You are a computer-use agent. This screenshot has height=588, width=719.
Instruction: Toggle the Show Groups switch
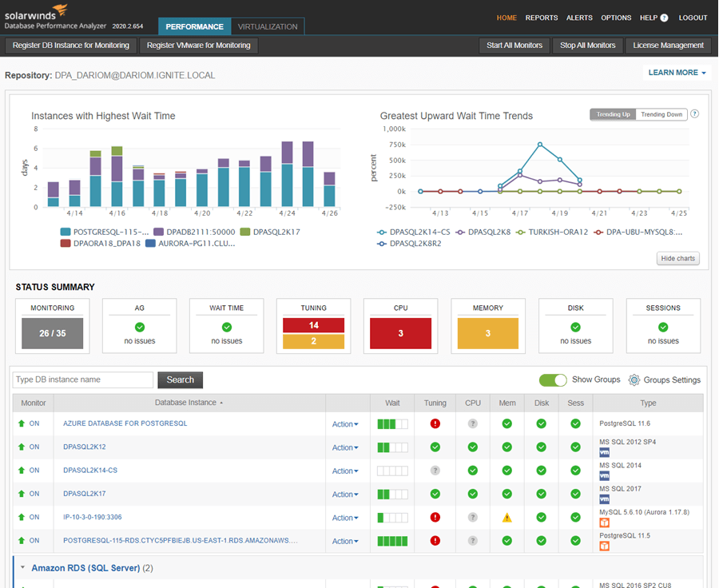[553, 380]
